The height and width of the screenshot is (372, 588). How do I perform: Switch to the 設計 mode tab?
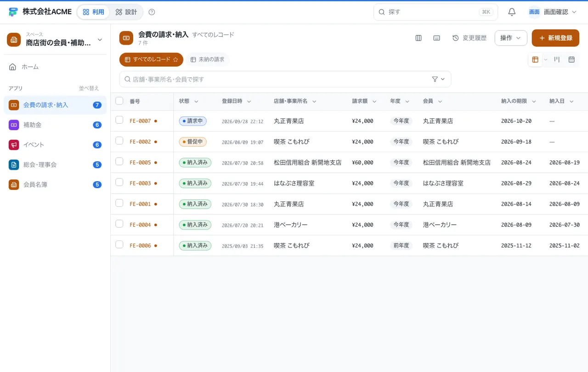pos(126,12)
